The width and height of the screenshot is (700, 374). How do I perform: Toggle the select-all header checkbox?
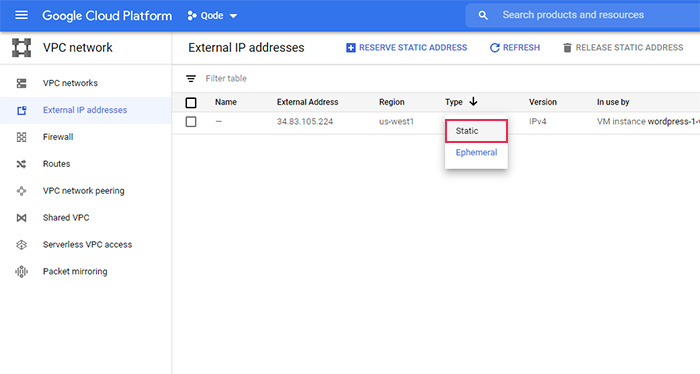click(191, 103)
